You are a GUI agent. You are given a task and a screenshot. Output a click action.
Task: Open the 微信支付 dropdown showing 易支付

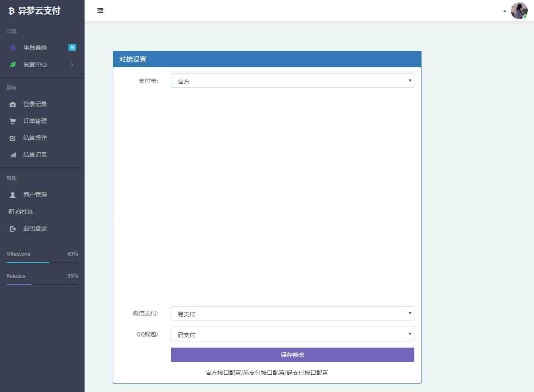[292, 313]
